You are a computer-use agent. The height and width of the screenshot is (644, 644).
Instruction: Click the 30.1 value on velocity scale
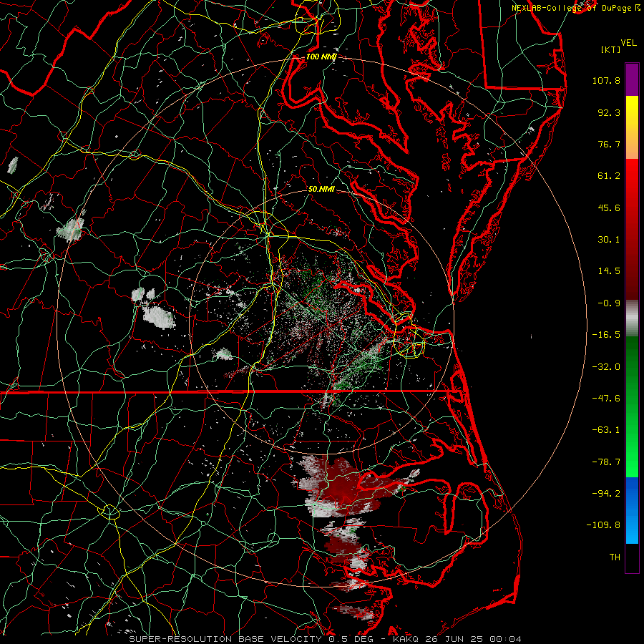pos(609,240)
